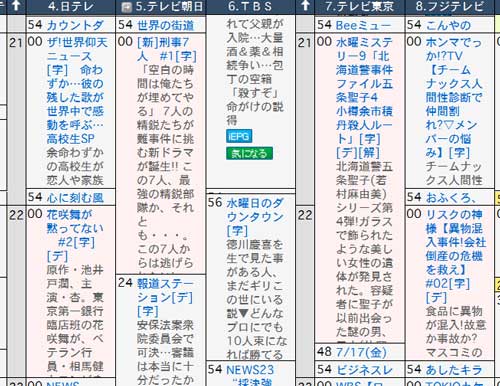Open the 7.テレビ東京 channel header
Image resolution: width=500 pixels, height=386 pixels.
(359, 6)
